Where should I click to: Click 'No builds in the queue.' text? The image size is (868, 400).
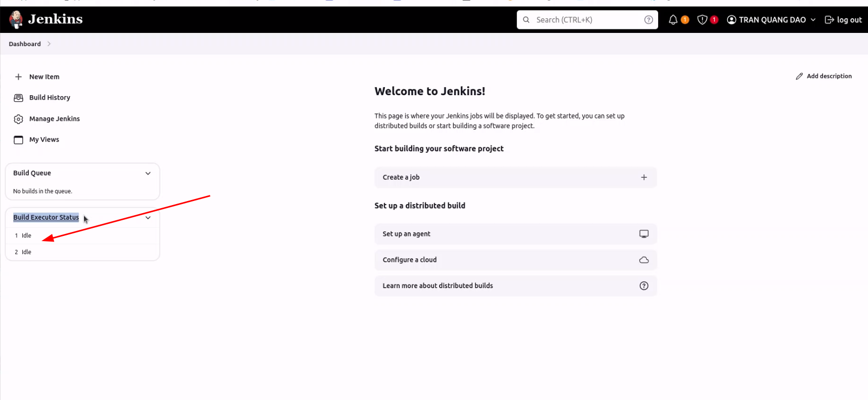click(x=42, y=191)
